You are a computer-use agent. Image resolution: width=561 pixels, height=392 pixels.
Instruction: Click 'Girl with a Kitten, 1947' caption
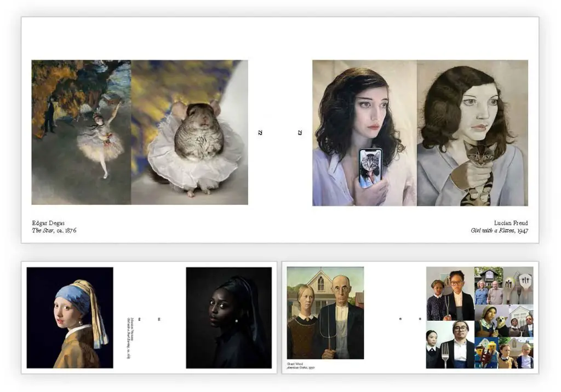click(x=500, y=230)
